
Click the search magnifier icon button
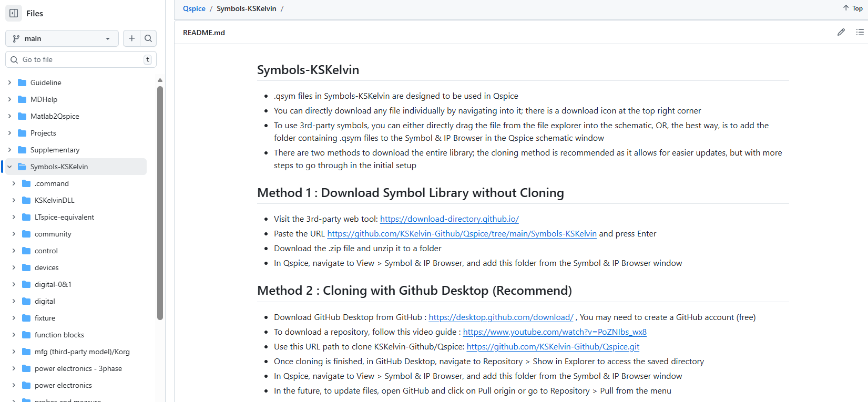point(148,38)
